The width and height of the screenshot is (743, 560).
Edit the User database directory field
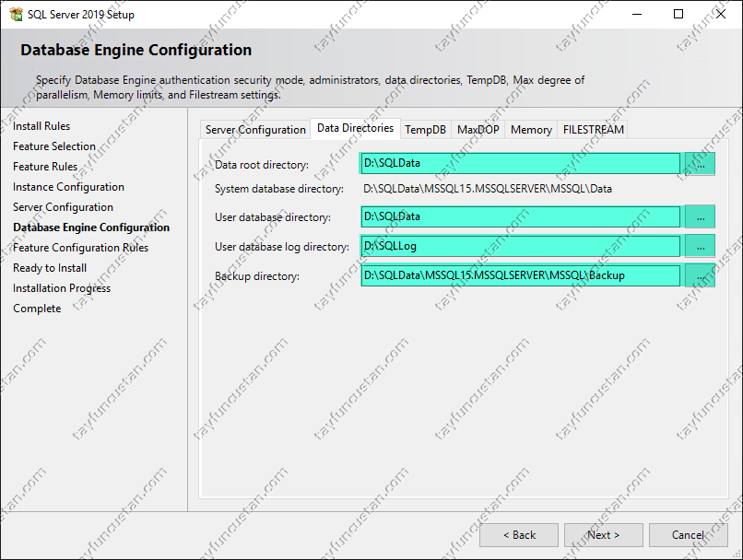click(520, 216)
